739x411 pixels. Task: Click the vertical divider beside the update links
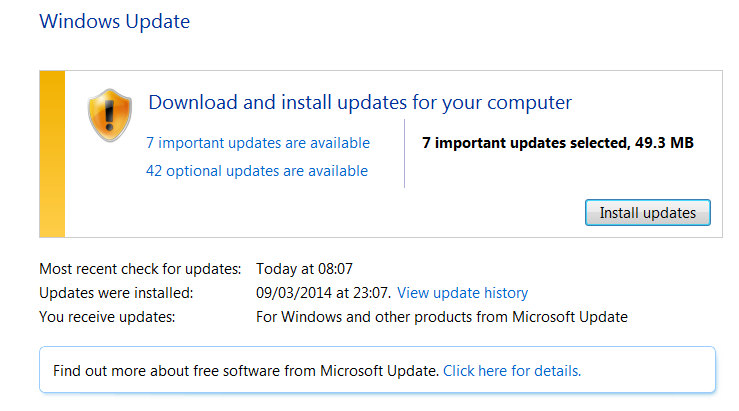pos(404,154)
